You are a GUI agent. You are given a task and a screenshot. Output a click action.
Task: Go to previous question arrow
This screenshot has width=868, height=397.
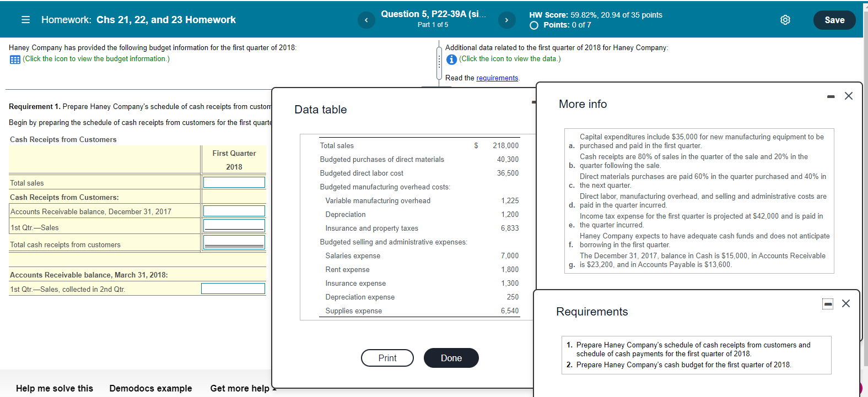(x=366, y=20)
